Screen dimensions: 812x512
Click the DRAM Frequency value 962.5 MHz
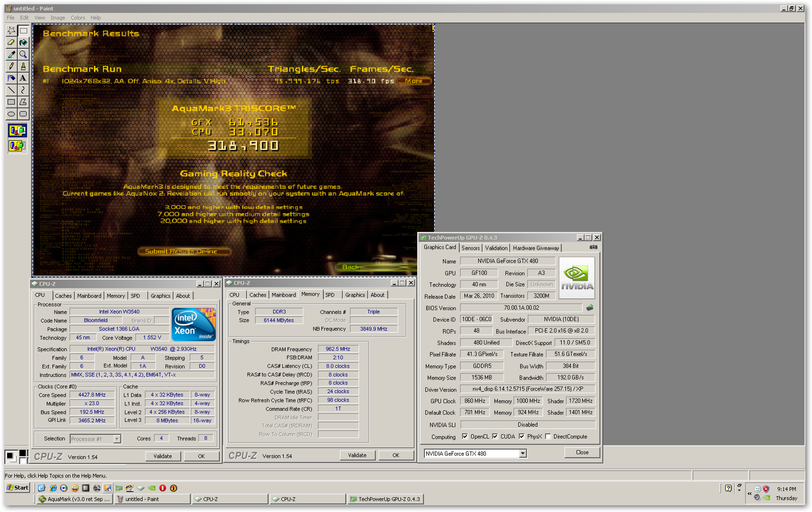pyautogui.click(x=338, y=349)
